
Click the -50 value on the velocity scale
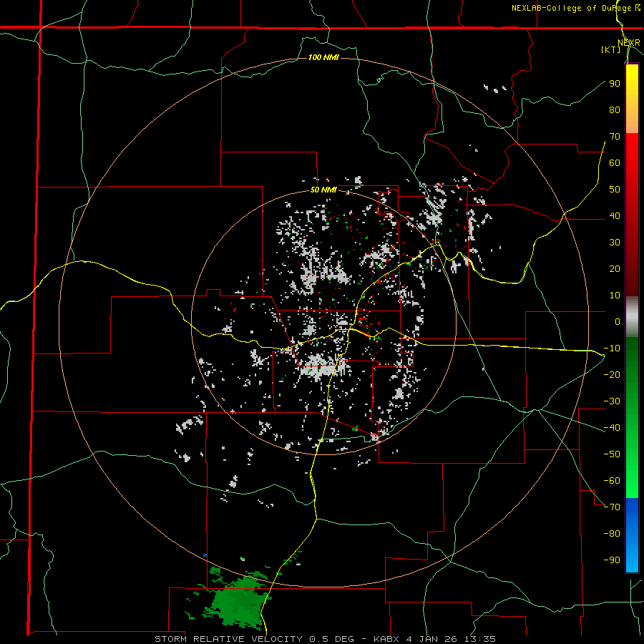click(612, 454)
